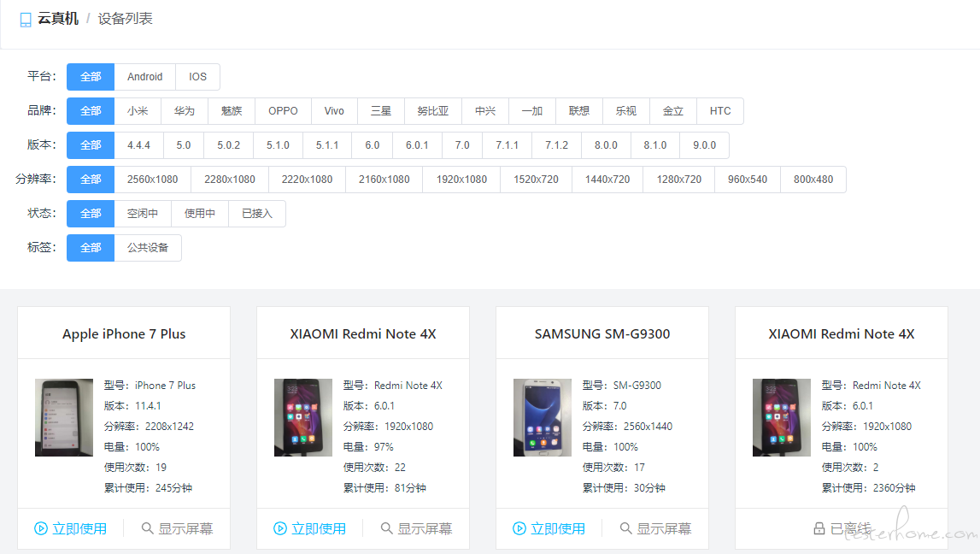Click the SAMSUNG SM-G9300 card title
This screenshot has height=554, width=980.
click(602, 334)
